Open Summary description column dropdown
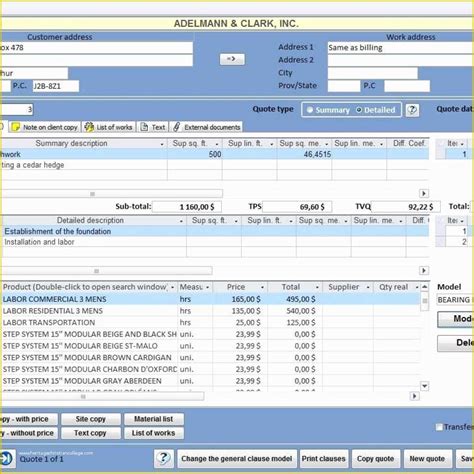This screenshot has height=474, width=474. pyautogui.click(x=162, y=144)
